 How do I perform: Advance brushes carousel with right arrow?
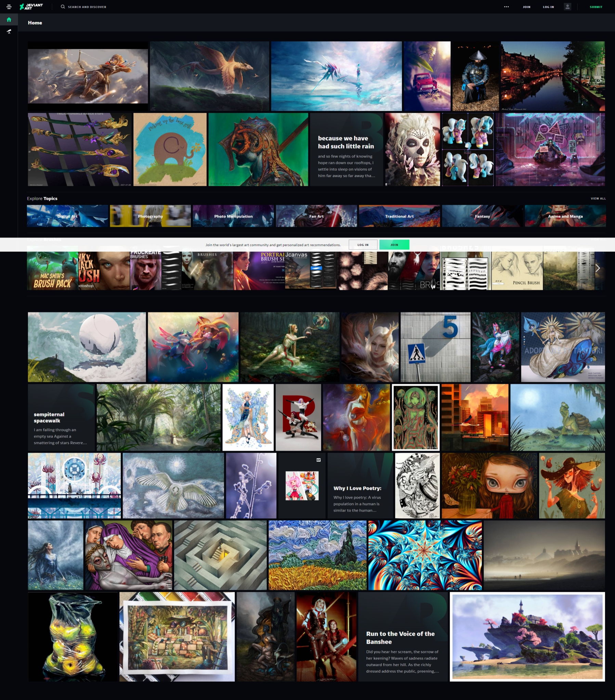point(598,268)
